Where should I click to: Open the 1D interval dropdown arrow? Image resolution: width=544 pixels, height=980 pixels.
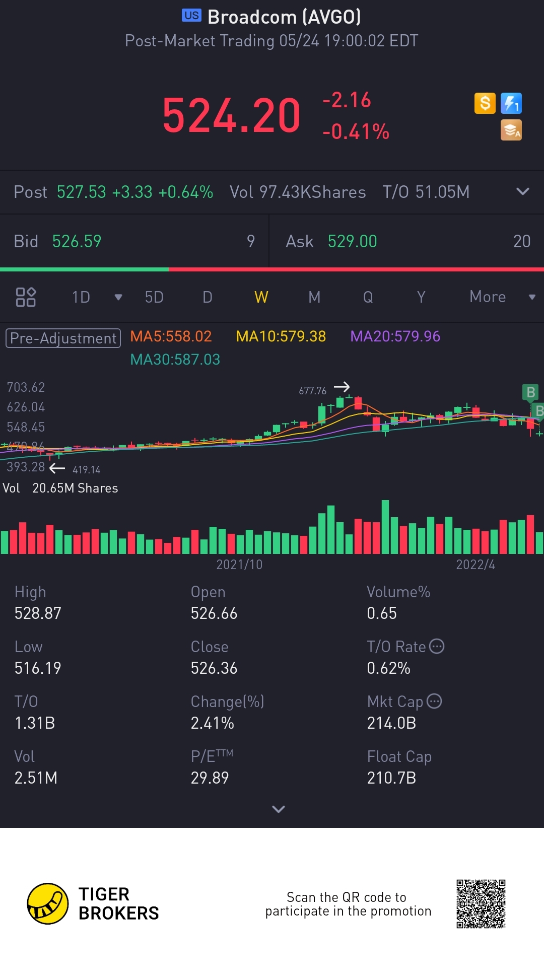point(118,297)
